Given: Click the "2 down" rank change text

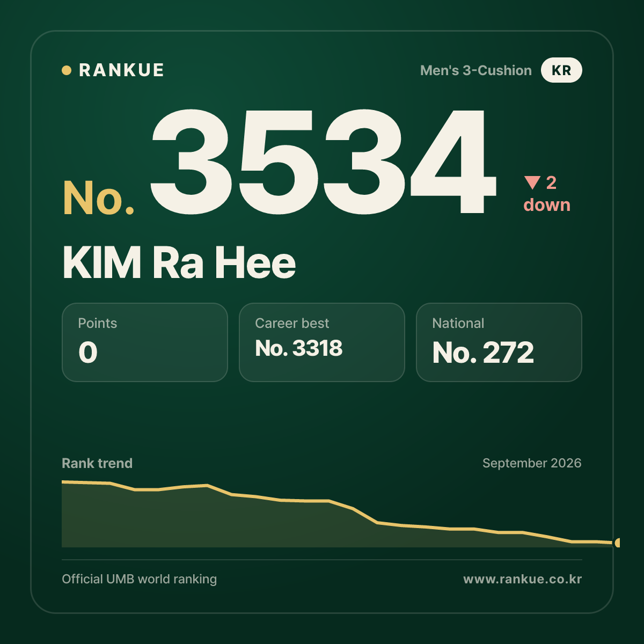Looking at the screenshot, I should pos(547,194).
